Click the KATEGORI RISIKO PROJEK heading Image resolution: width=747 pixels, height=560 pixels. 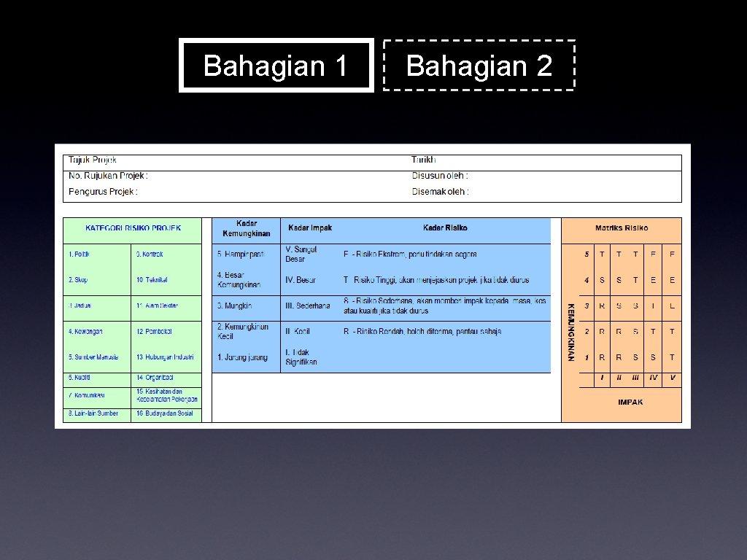[133, 228]
